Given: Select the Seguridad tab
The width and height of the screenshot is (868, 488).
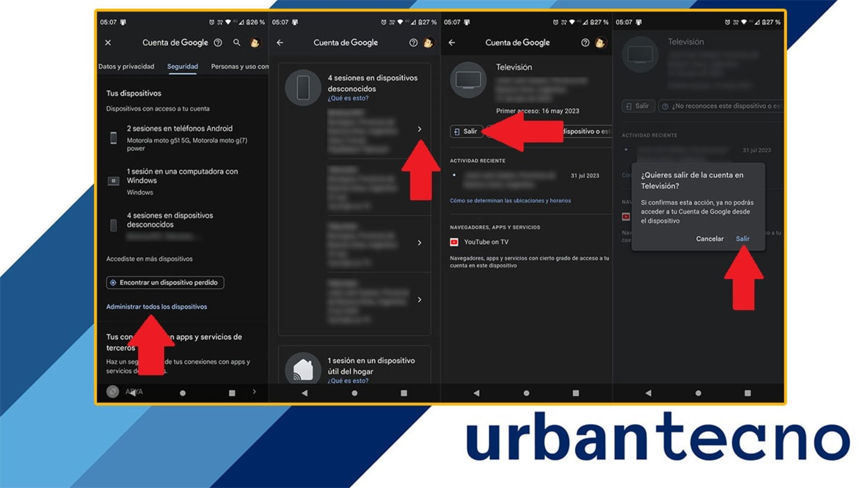Looking at the screenshot, I should pos(183,67).
